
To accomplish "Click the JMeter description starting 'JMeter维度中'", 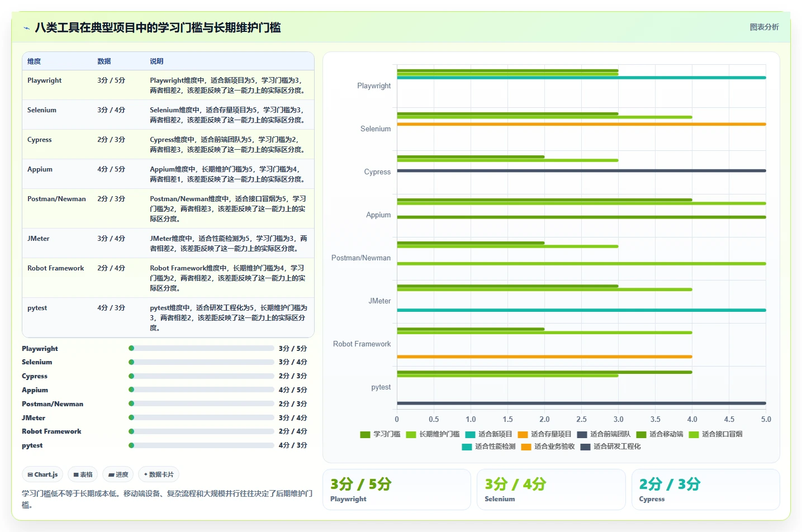I will [228, 244].
